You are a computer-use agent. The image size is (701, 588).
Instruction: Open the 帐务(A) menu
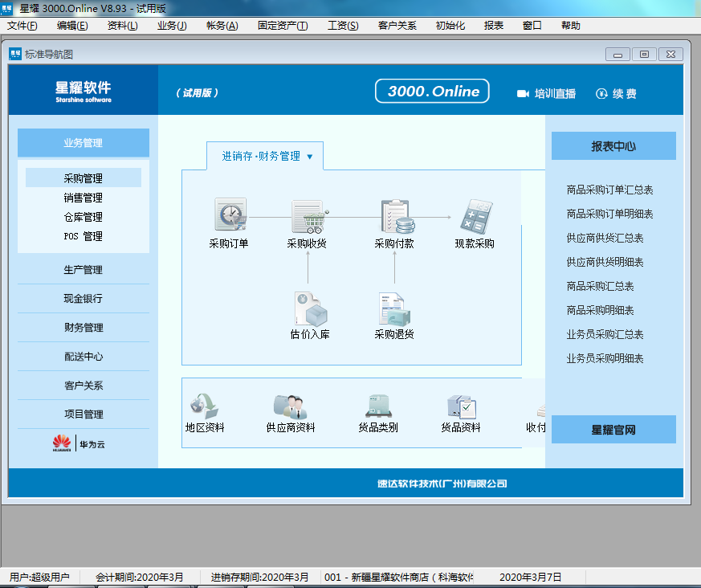point(222,26)
